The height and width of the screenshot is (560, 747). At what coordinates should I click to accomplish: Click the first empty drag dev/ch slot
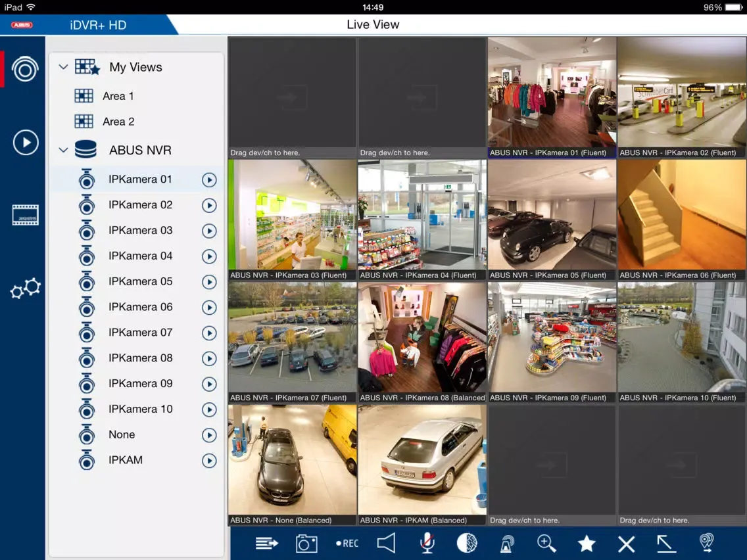click(292, 98)
